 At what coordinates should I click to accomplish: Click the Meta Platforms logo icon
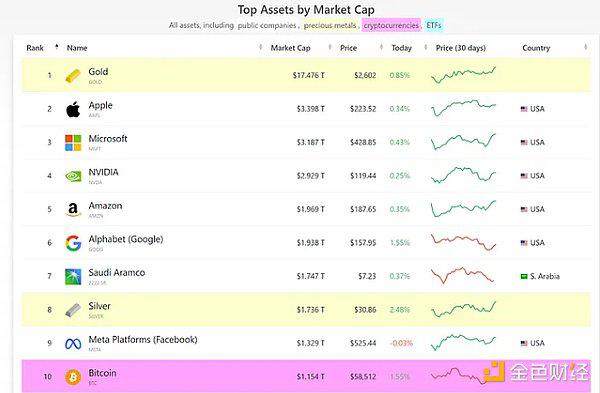click(73, 344)
